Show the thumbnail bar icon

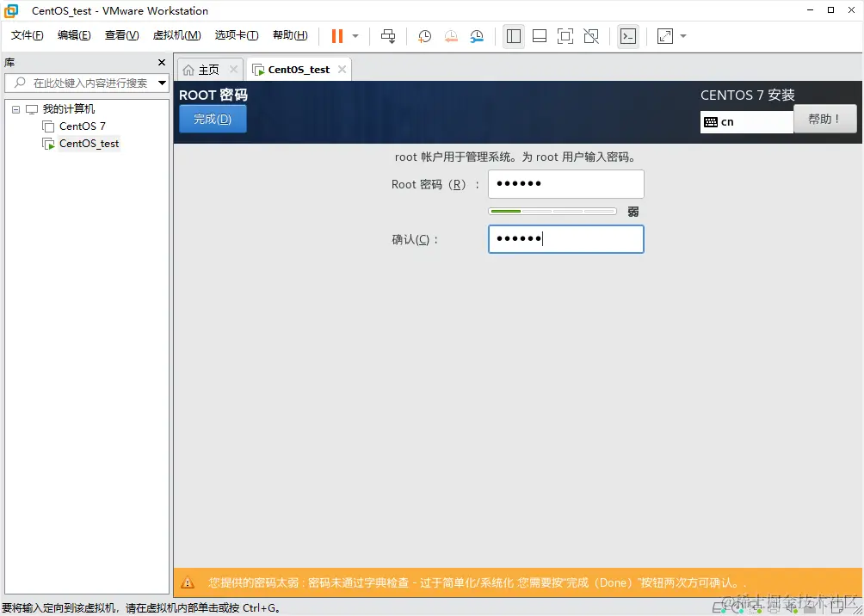click(540, 35)
